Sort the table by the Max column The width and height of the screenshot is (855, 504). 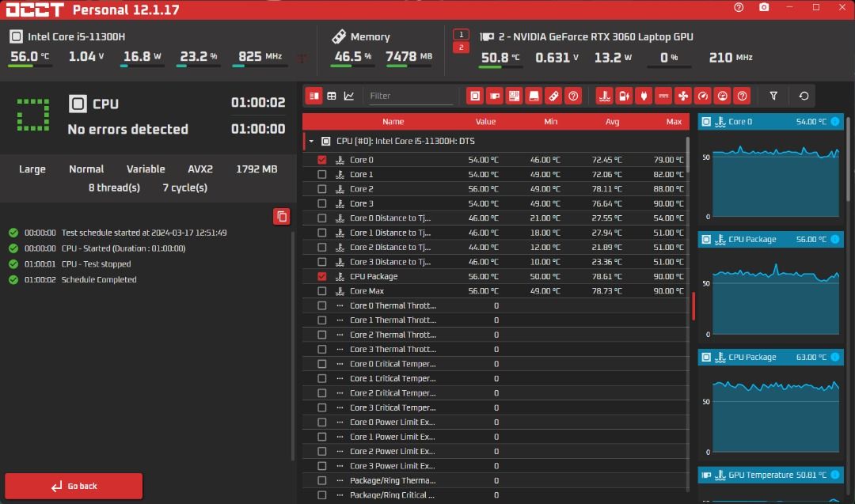(674, 122)
